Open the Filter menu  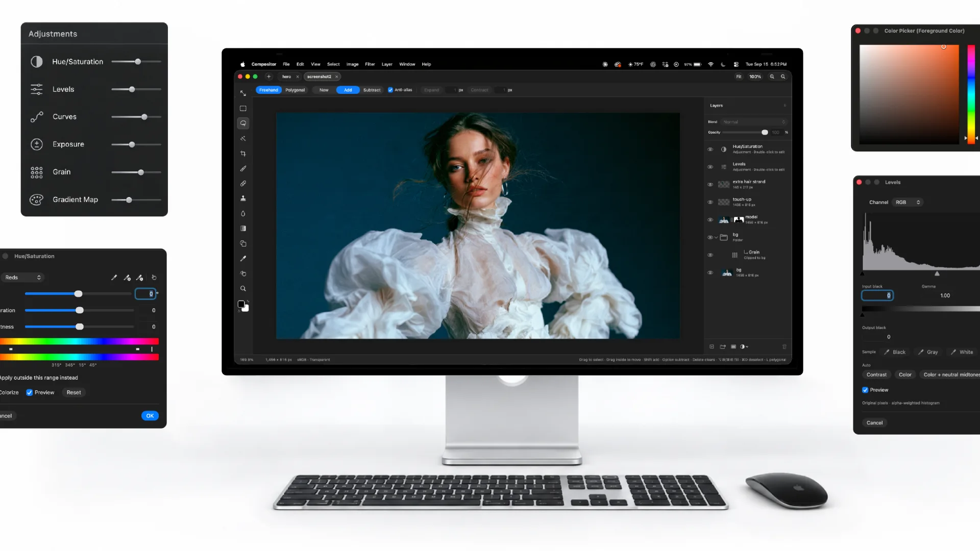coord(370,64)
